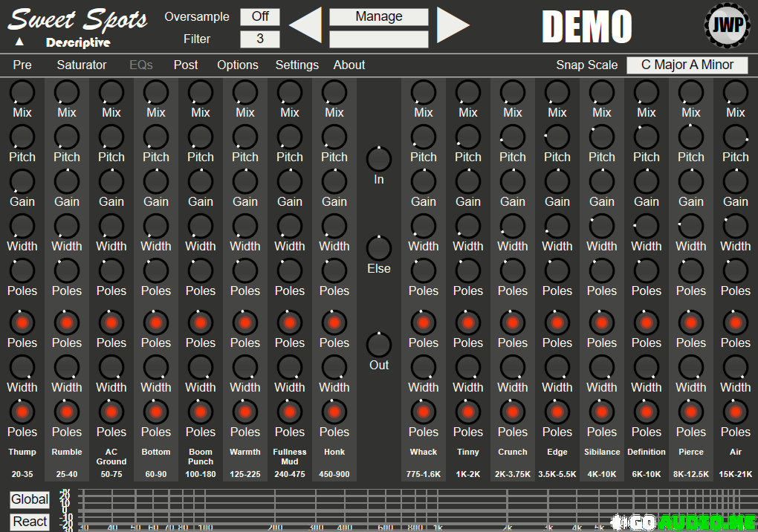Click the empty preset field below Manage

379,39
